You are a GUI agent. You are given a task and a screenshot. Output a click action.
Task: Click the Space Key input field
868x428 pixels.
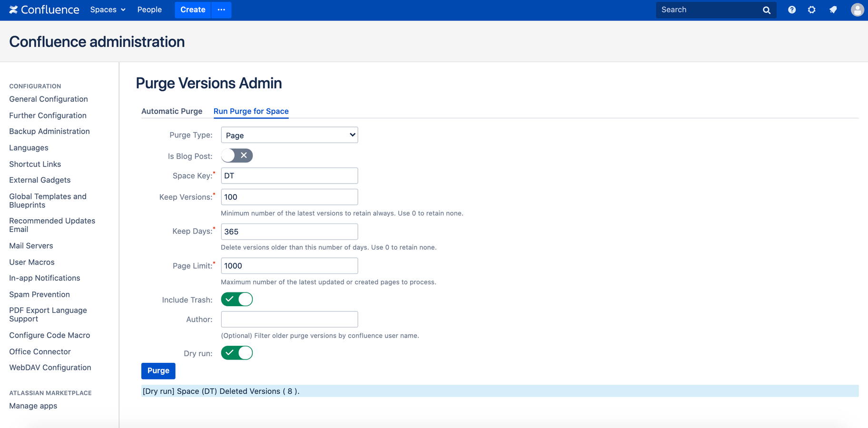[x=289, y=175]
